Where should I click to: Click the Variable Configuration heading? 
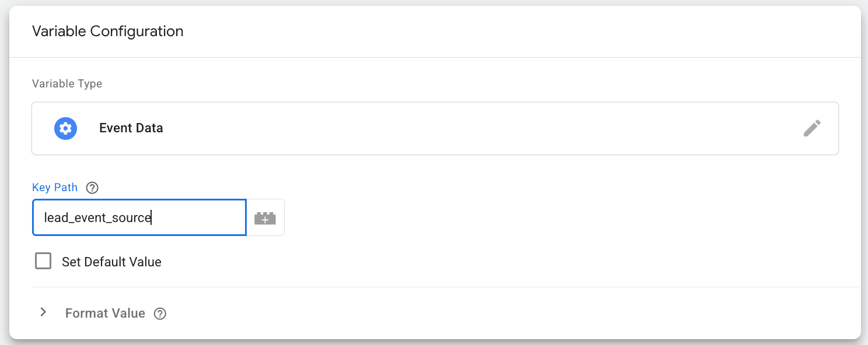[108, 31]
